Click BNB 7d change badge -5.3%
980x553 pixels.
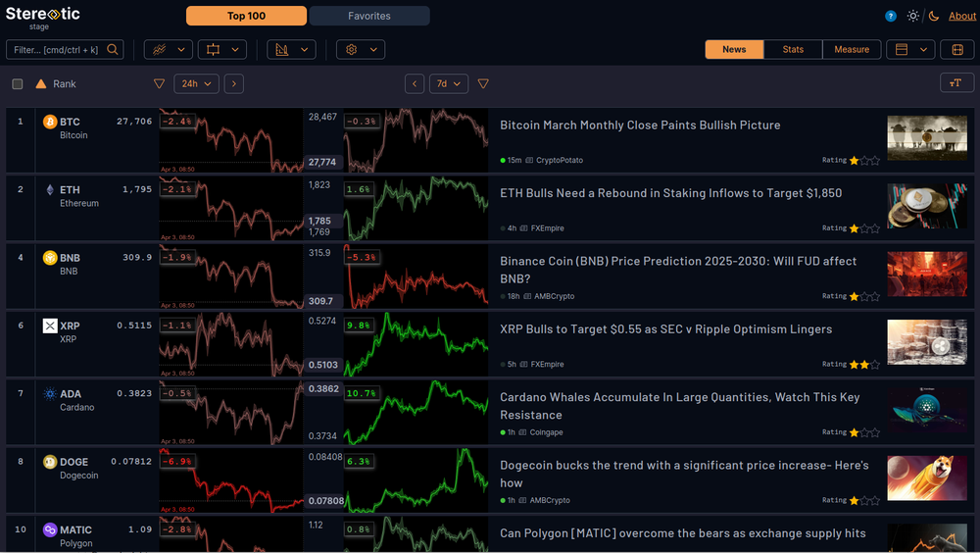tap(361, 257)
